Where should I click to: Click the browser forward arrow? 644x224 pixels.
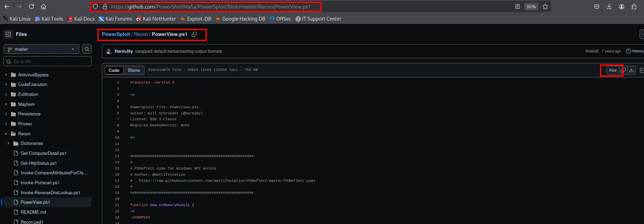[19, 7]
